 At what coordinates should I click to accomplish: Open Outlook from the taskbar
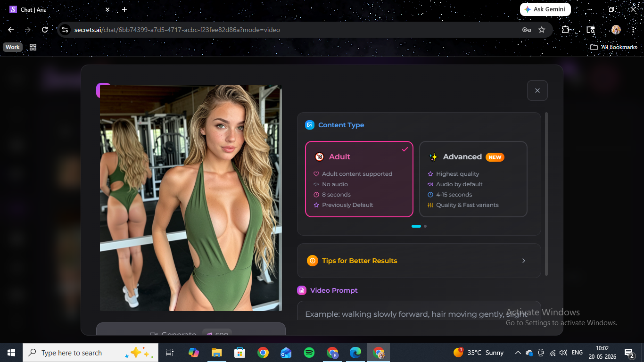(286, 353)
